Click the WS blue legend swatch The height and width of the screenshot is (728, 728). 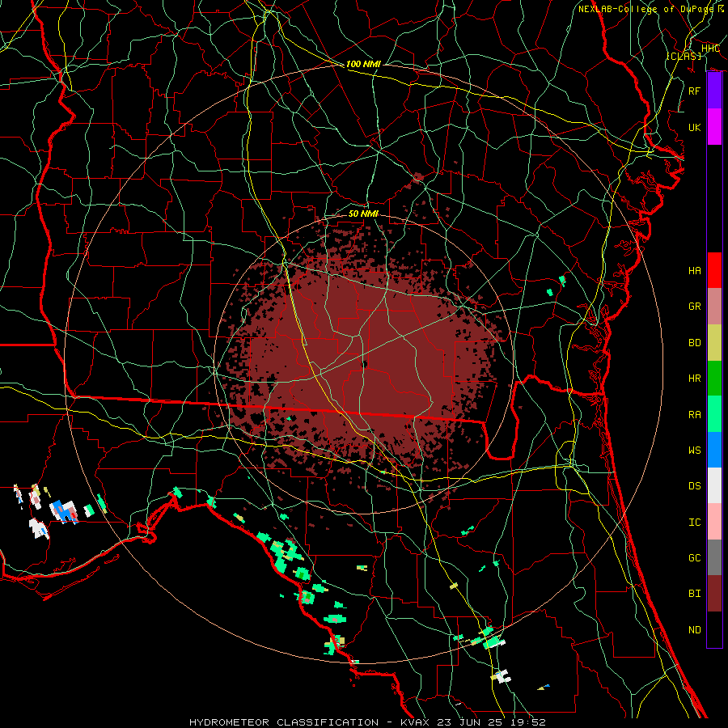pos(714,450)
